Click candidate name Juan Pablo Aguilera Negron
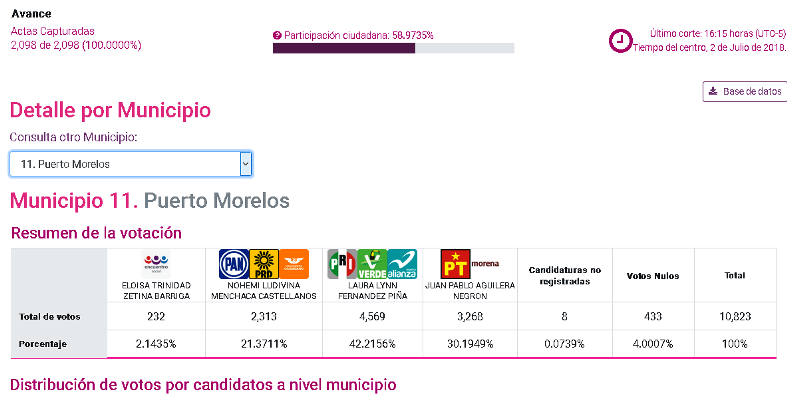787x400 pixels. click(470, 290)
